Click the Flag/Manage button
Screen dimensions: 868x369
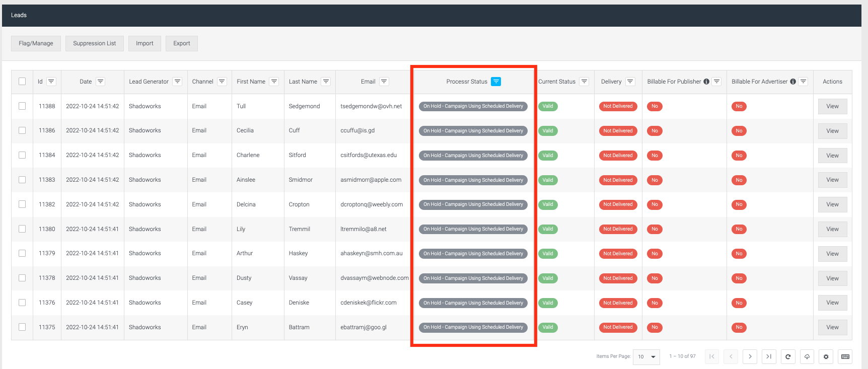click(x=36, y=43)
